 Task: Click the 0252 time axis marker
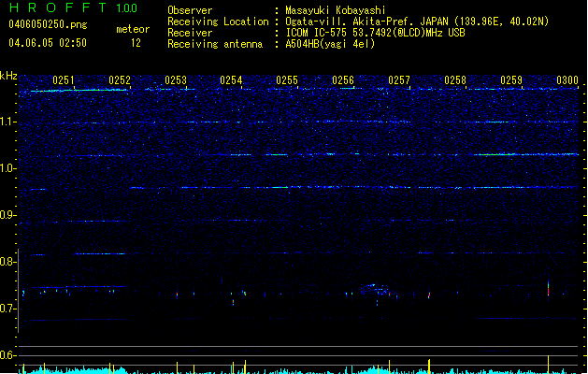click(x=120, y=80)
